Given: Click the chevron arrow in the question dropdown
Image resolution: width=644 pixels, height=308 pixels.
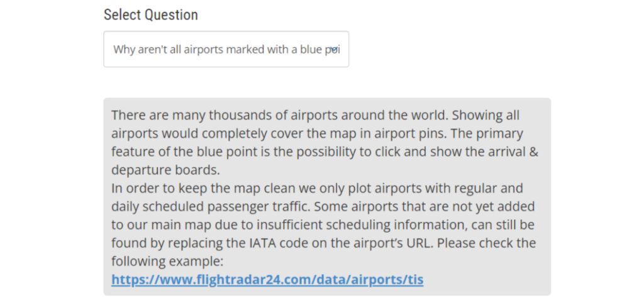Looking at the screenshot, I should tap(335, 49).
